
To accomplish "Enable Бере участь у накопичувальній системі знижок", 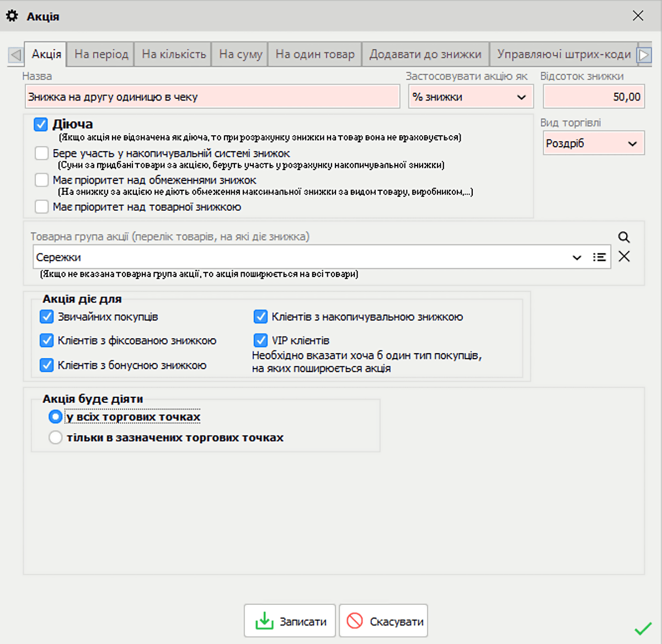I will (x=42, y=153).
